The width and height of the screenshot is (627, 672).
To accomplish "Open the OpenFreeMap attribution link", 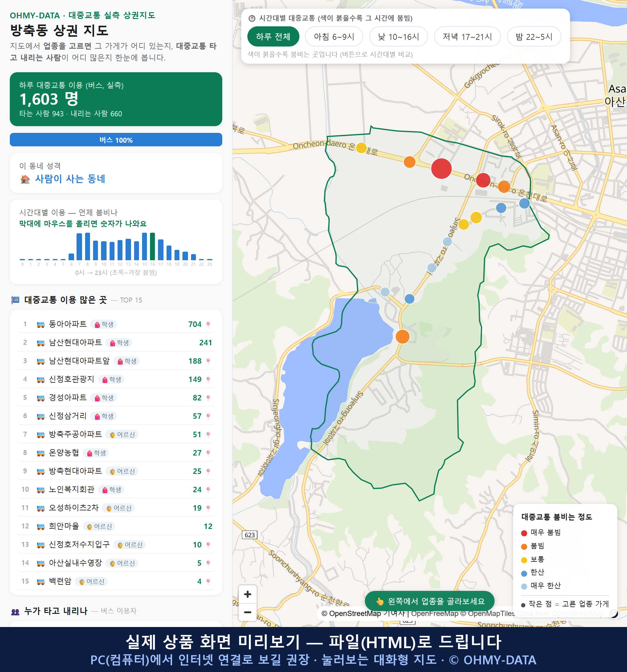I will tap(435, 613).
